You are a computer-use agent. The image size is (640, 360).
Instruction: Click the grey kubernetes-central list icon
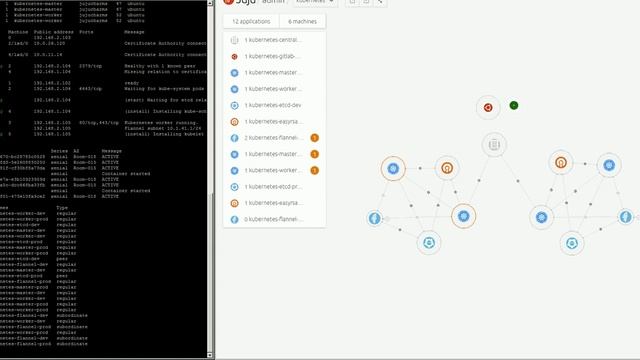(234, 40)
